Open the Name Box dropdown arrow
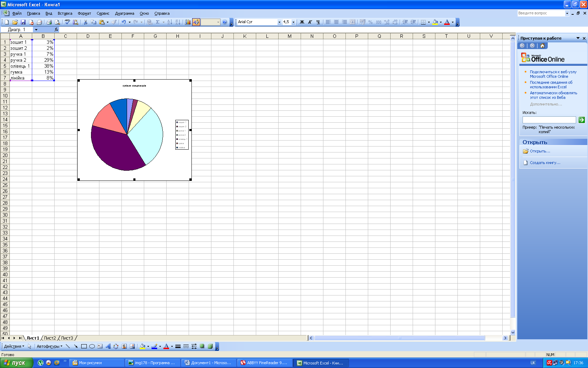The image size is (588, 368). tap(36, 30)
